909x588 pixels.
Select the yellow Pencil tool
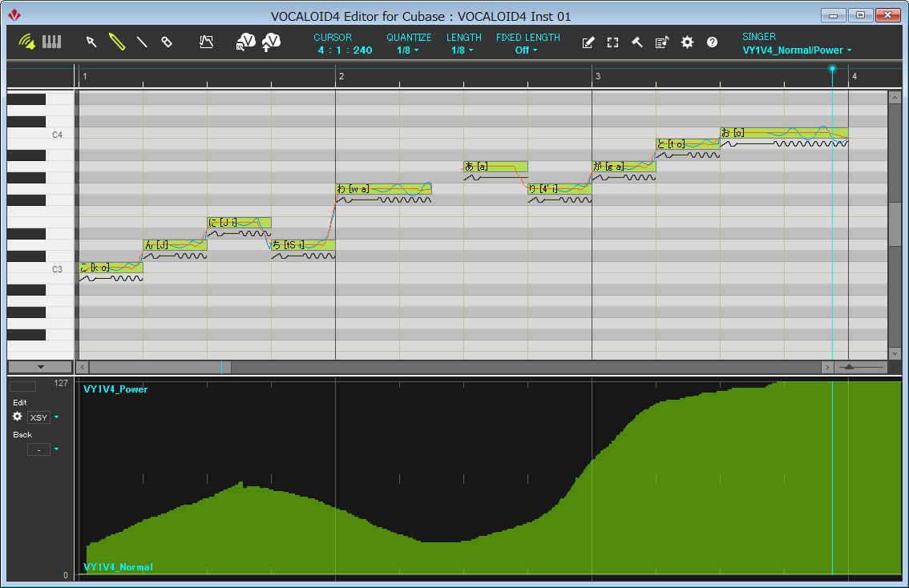click(x=117, y=42)
